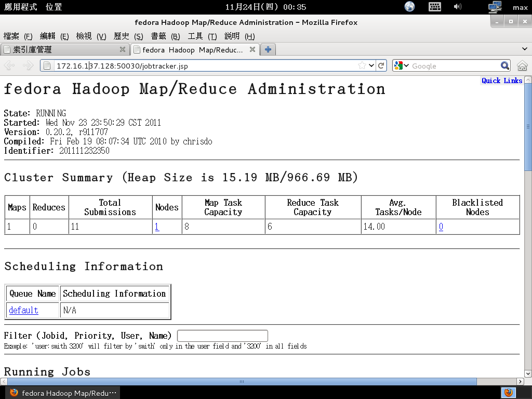Screen dimensions: 532x399
Task: Click the Quick Links link
Action: point(502,81)
